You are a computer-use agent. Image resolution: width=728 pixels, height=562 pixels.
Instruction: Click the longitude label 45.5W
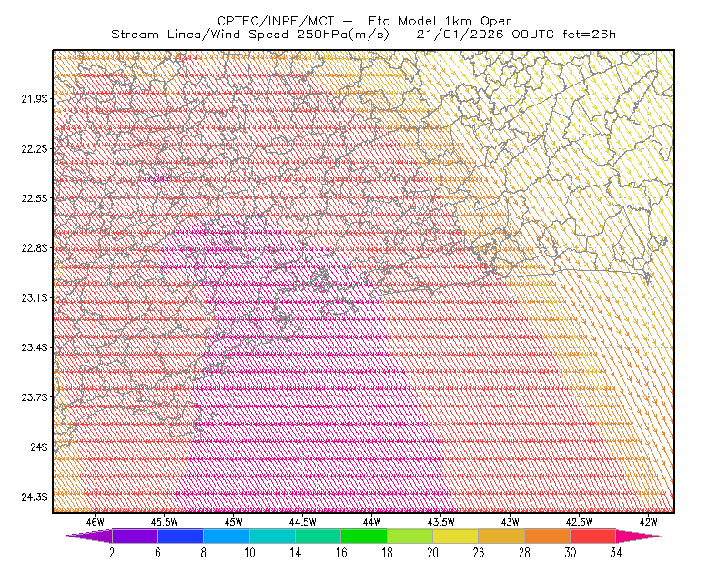[x=165, y=522]
